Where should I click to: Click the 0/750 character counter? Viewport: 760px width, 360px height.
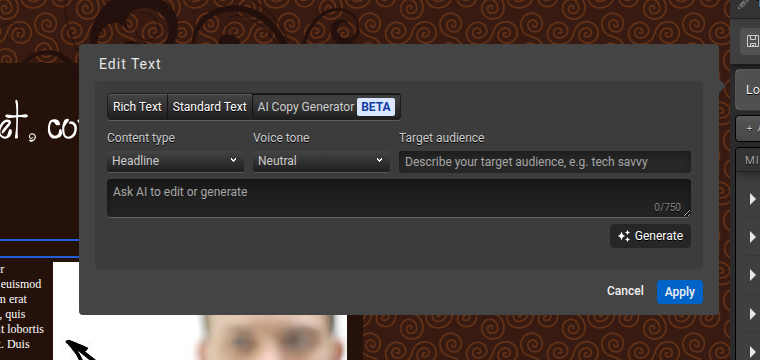pos(667,207)
